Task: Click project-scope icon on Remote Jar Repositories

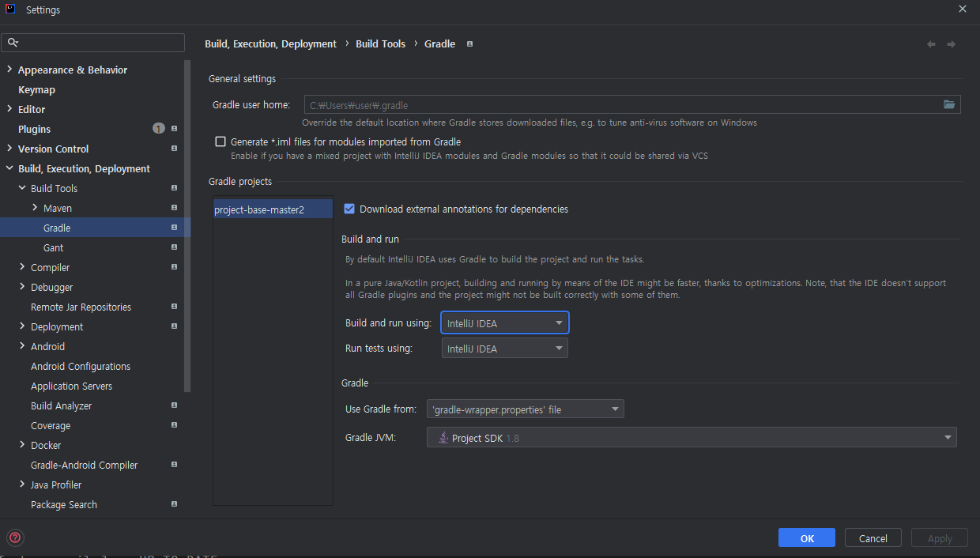Action: pos(174,307)
